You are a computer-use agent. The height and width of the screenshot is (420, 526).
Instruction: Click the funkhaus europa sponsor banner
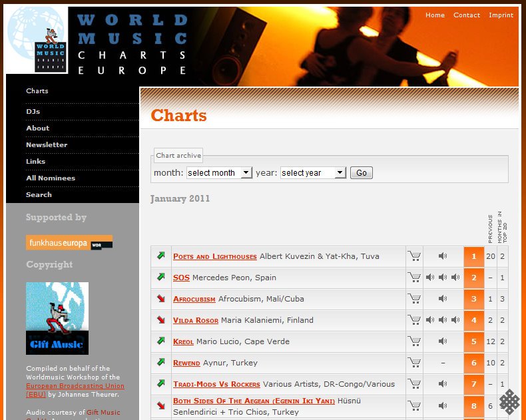[x=69, y=242]
